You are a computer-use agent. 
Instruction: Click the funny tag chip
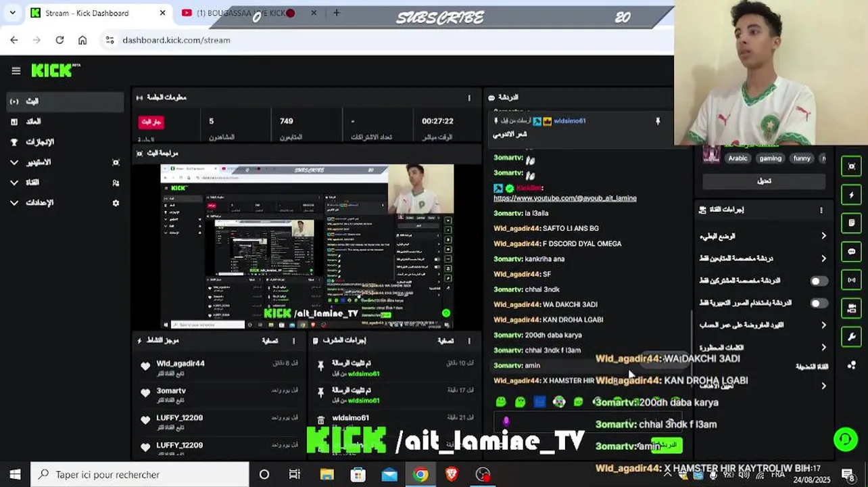coord(802,158)
